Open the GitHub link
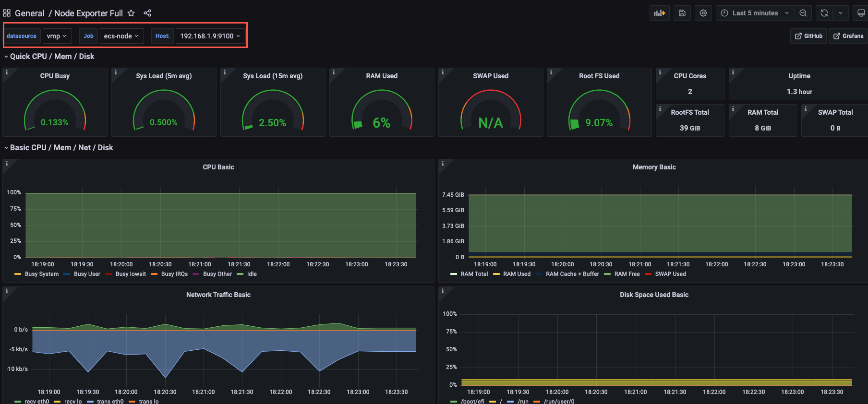This screenshot has width=868, height=404. (808, 36)
